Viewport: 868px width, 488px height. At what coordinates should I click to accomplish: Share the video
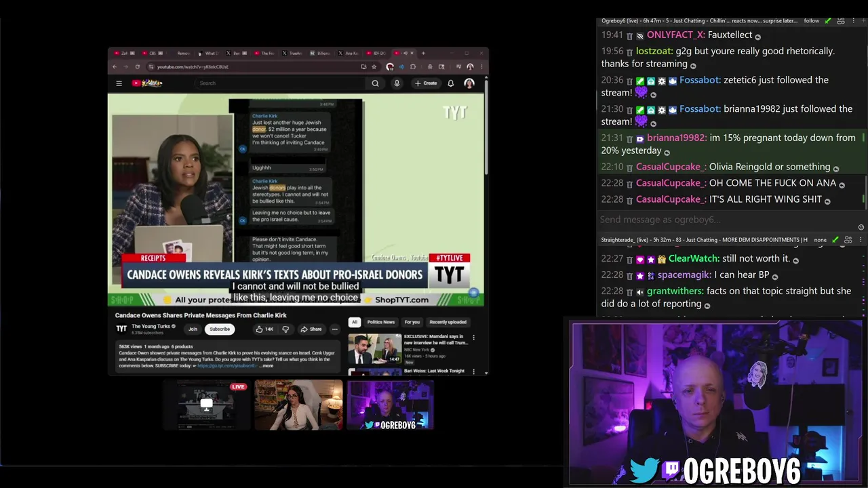click(x=311, y=329)
